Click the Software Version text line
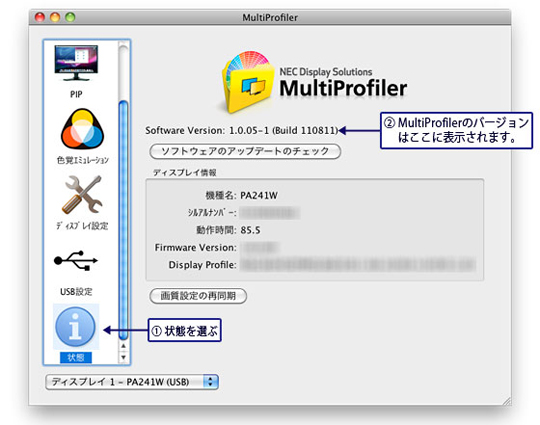540x425 pixels. (x=241, y=131)
